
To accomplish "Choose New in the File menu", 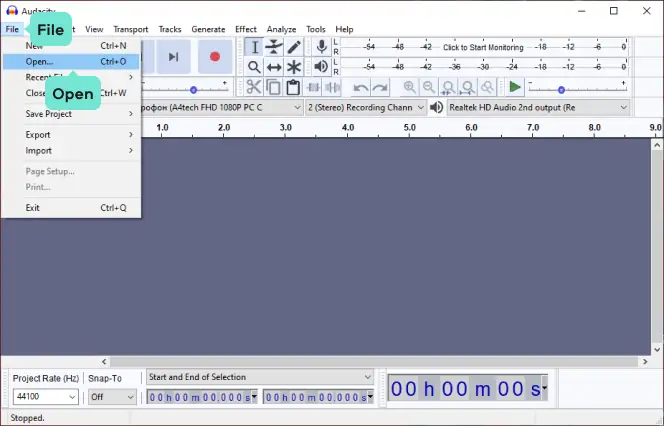I will coord(71,46).
